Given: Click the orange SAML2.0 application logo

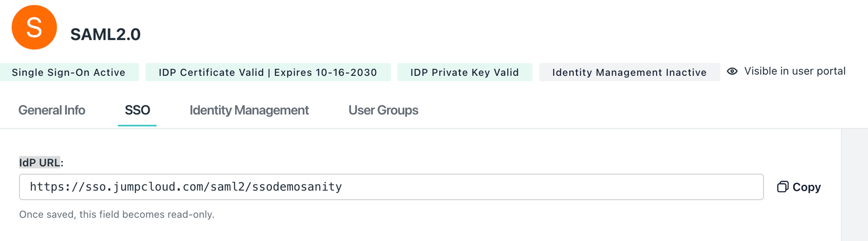Looking at the screenshot, I should coord(34,27).
